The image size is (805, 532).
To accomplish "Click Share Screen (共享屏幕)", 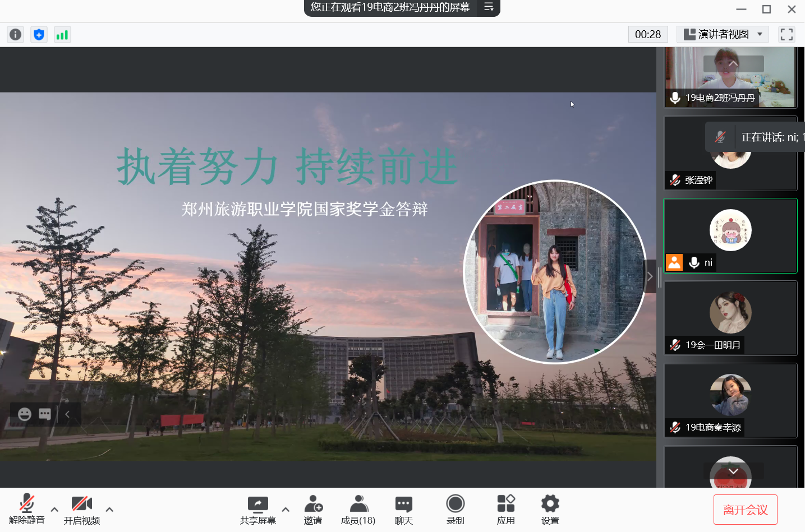I will 258,510.
